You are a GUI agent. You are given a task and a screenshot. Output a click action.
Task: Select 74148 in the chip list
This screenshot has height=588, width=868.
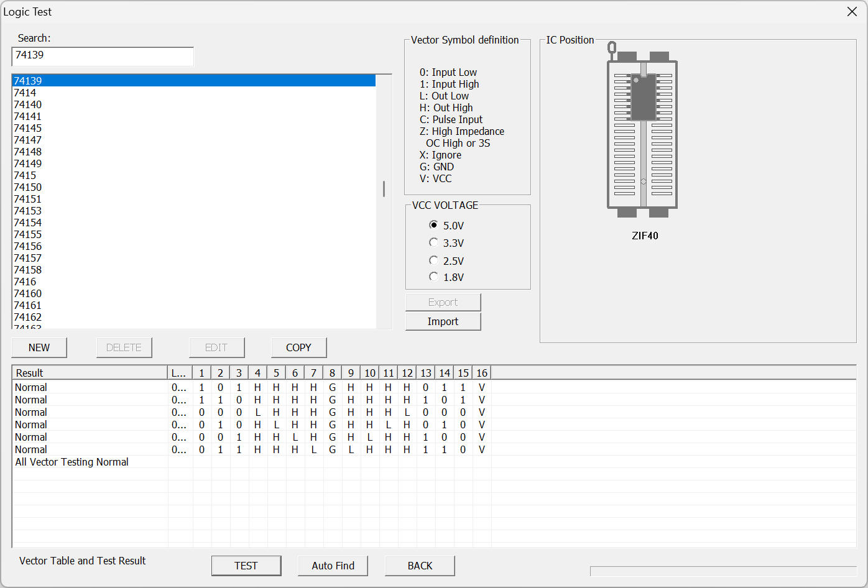click(x=194, y=152)
